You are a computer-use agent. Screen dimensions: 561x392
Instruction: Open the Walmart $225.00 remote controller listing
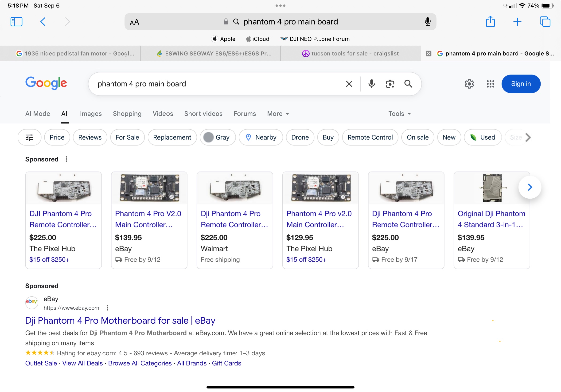[235, 220]
